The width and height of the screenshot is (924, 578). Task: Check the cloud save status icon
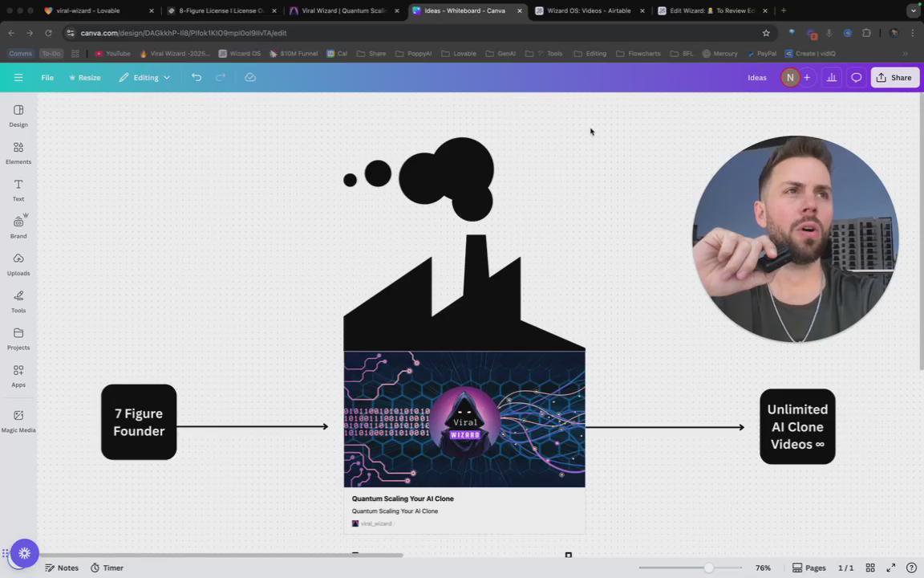click(x=250, y=77)
